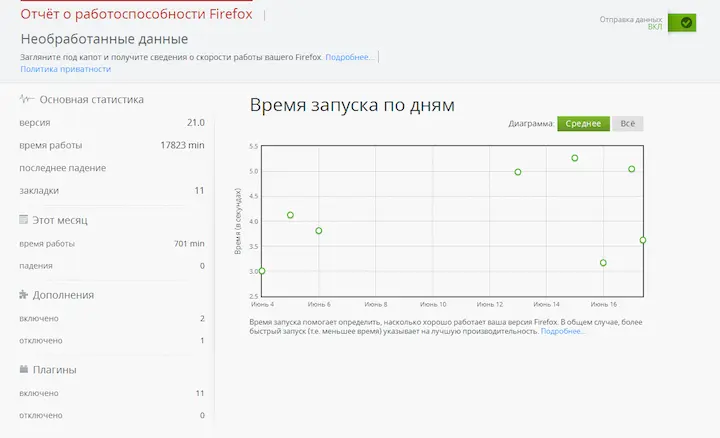Click the Время (в секундах) axis label
Viewport: 720px width, 438px height.
(x=238, y=221)
